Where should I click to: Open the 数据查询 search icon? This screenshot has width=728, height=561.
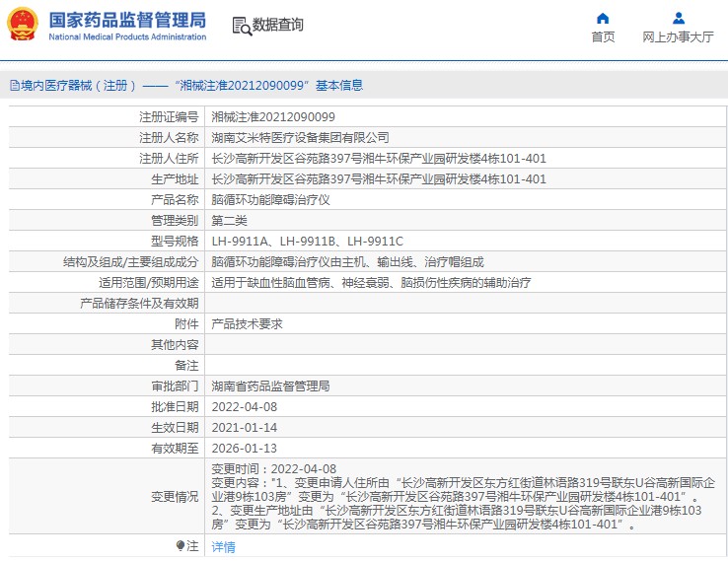(242, 26)
